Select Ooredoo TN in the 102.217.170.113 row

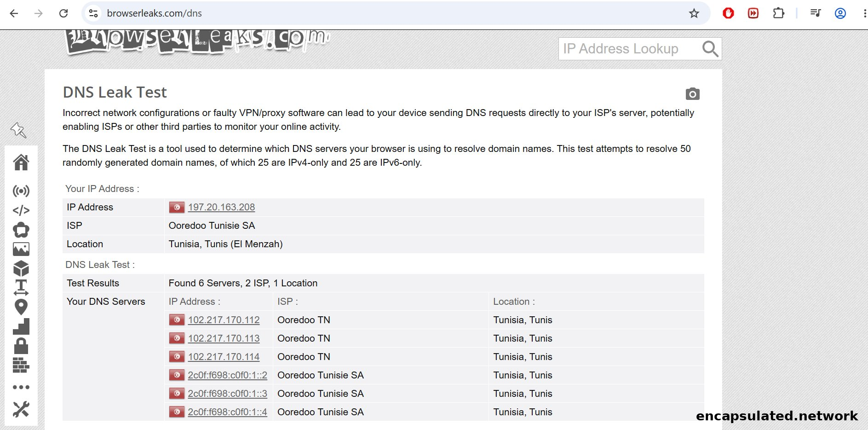click(x=304, y=338)
